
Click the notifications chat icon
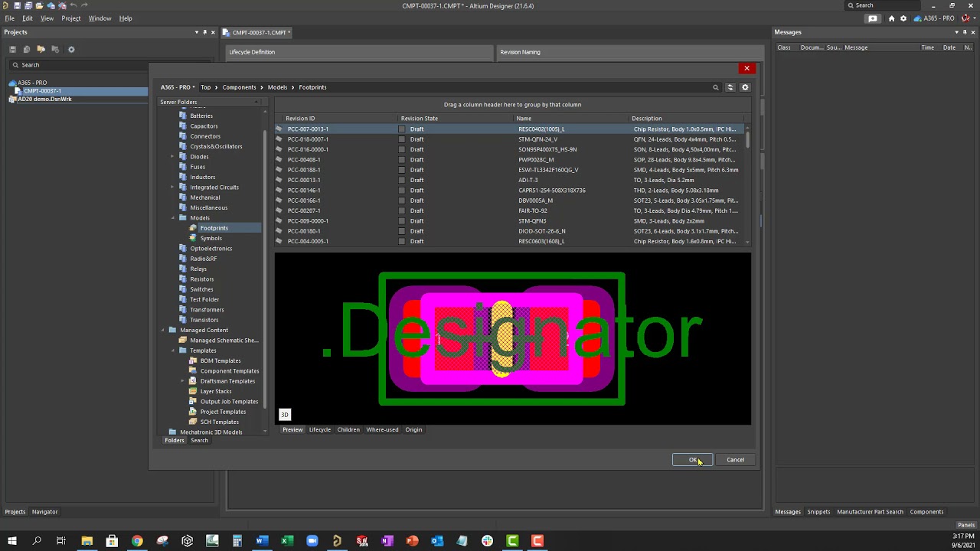[x=872, y=18]
